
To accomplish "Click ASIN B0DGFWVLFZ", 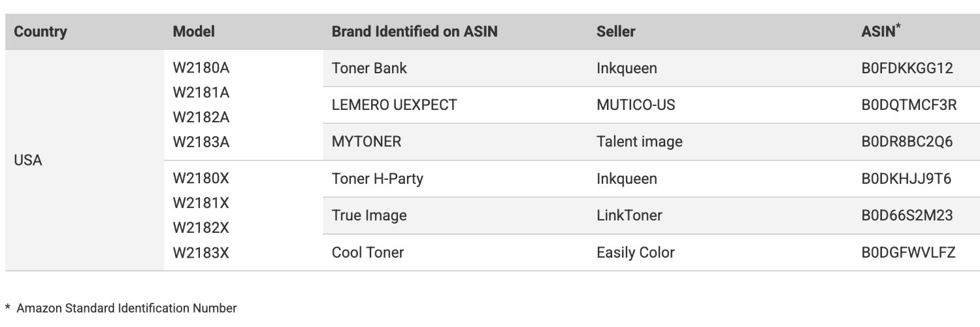I will [908, 252].
